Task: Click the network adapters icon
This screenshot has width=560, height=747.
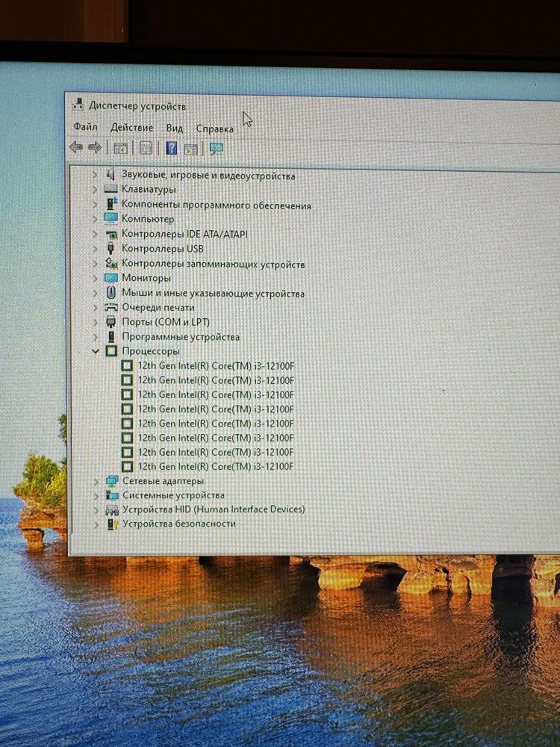Action: point(113,481)
